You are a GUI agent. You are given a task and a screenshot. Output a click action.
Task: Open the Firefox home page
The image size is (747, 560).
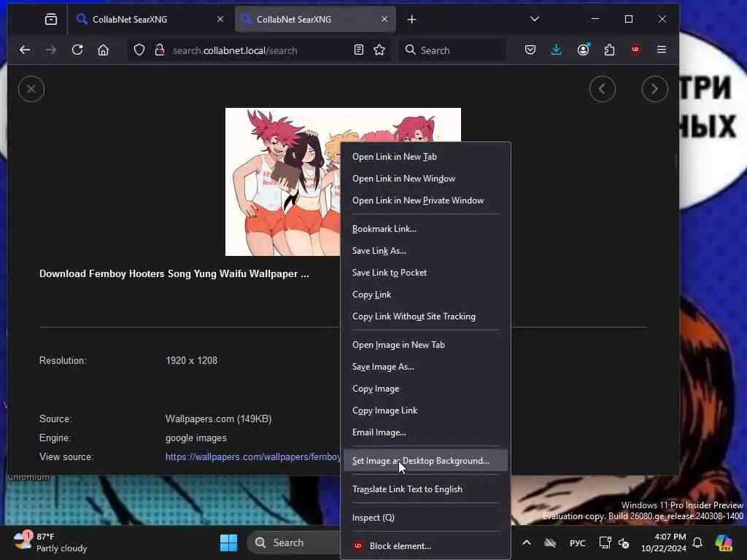(x=103, y=50)
